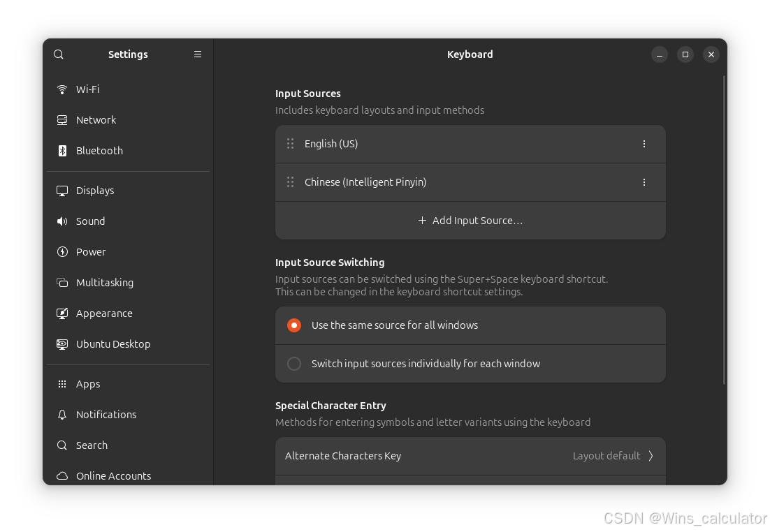
Task: Open Notifications settings panel
Action: [x=128, y=415]
